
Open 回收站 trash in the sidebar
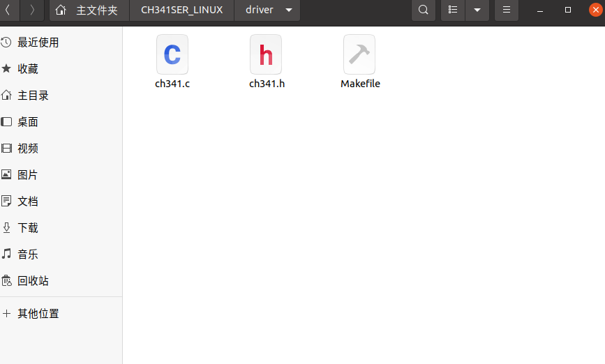(61, 281)
